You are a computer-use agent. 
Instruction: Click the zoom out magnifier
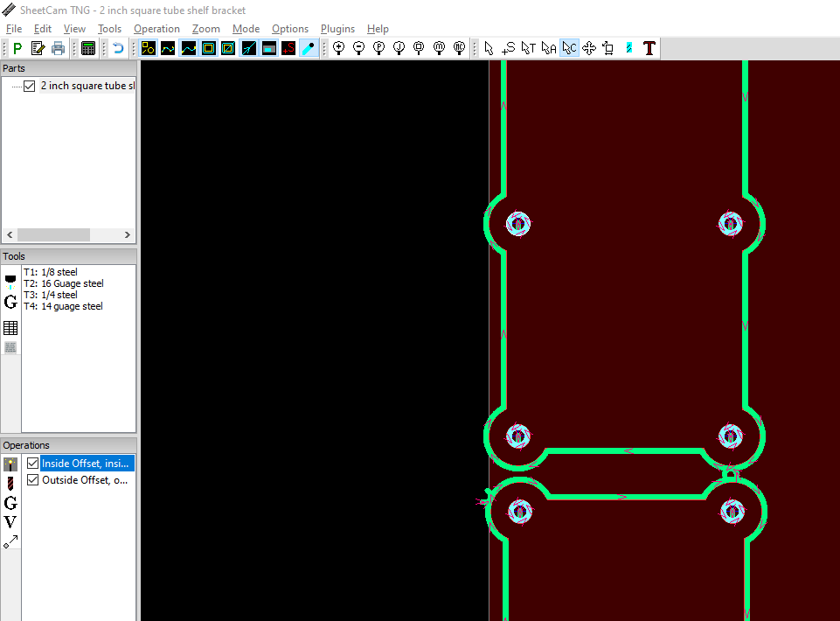pos(359,48)
